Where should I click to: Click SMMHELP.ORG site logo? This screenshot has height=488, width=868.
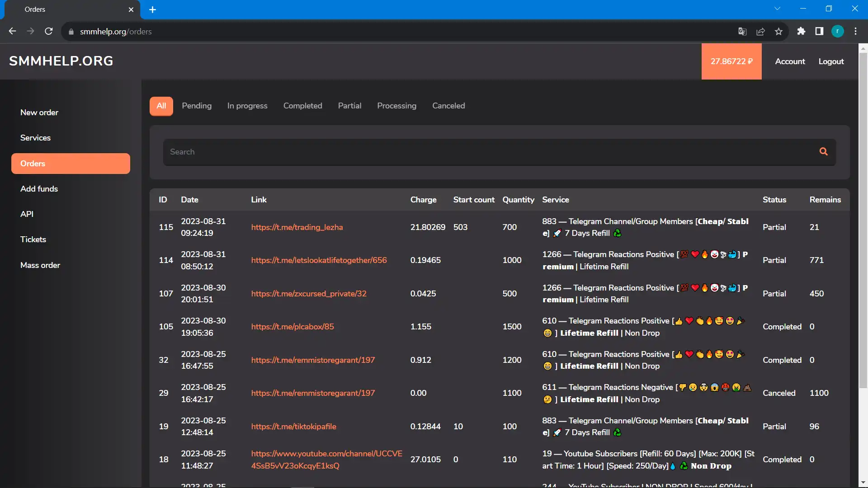tap(61, 61)
